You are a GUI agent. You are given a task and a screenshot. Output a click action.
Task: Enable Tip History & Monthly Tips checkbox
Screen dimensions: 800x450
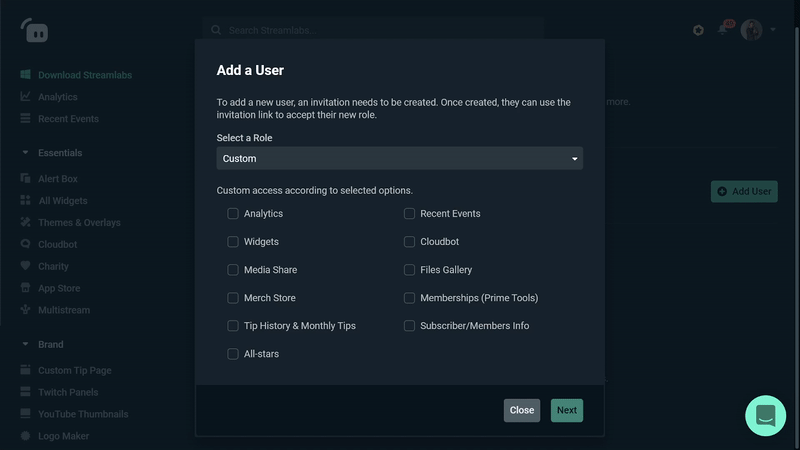click(233, 326)
